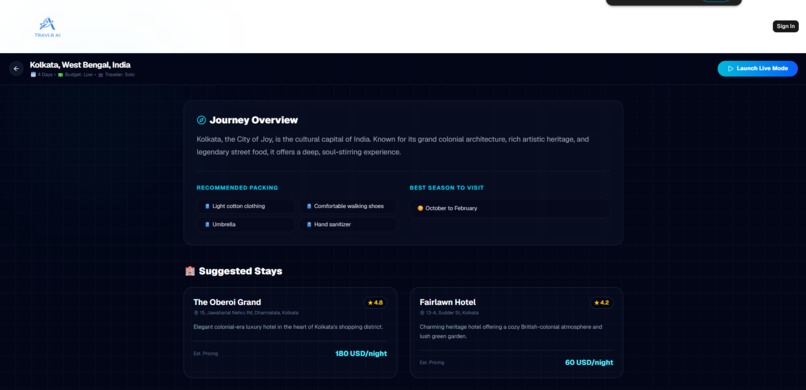
Task: Click the 4 Days calendar icon
Action: pos(33,75)
